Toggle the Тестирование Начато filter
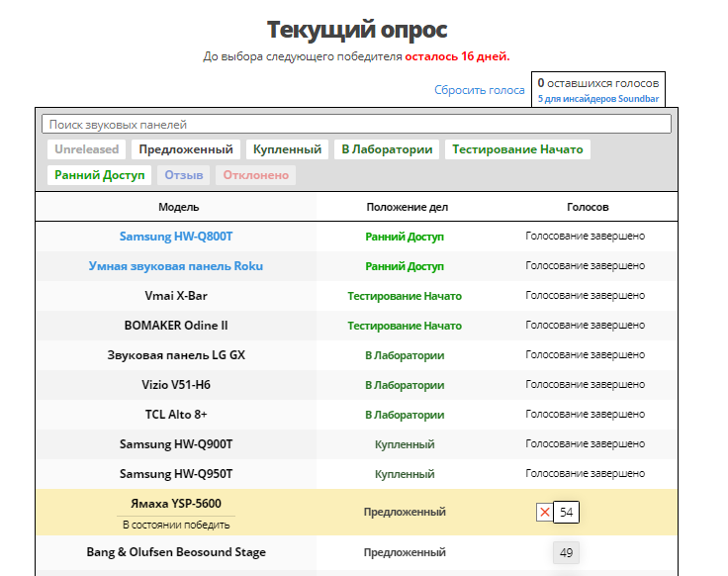Image resolution: width=728 pixels, height=576 pixels. click(x=517, y=149)
